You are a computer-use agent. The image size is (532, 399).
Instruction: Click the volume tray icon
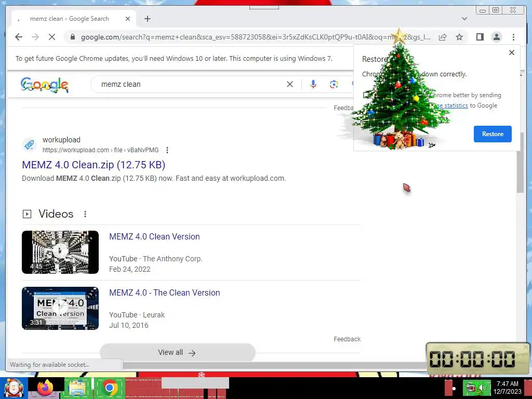point(482,388)
